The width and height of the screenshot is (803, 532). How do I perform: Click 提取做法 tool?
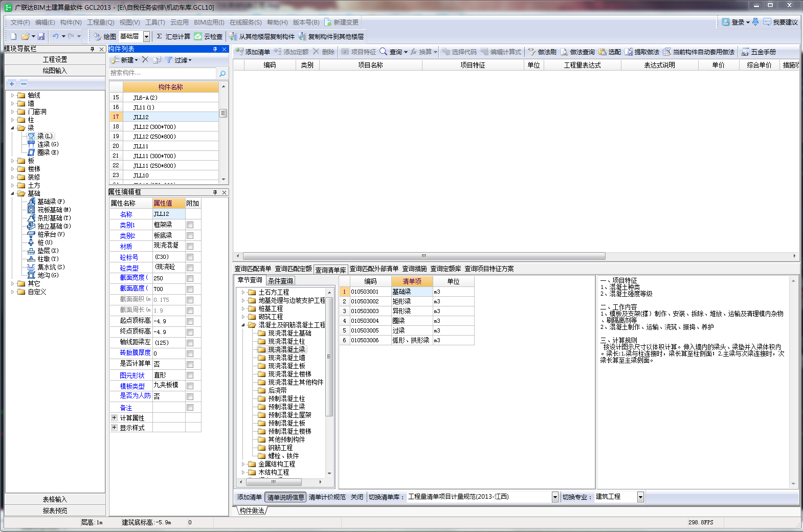pos(642,52)
